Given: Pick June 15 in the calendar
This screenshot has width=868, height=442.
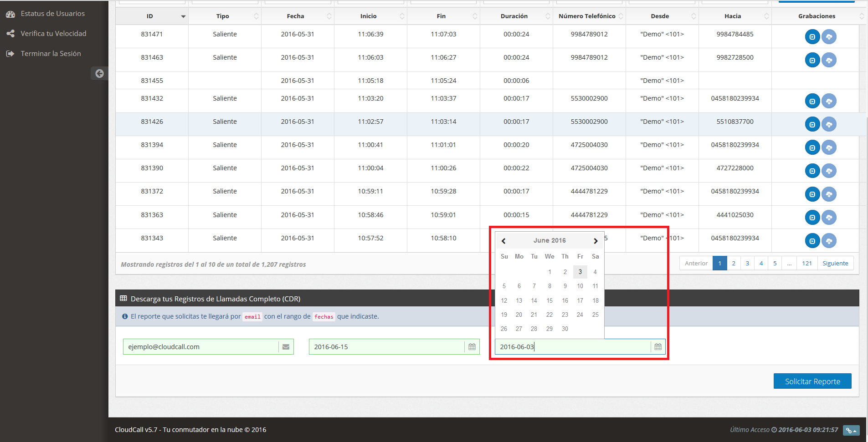Looking at the screenshot, I should pyautogui.click(x=550, y=300).
